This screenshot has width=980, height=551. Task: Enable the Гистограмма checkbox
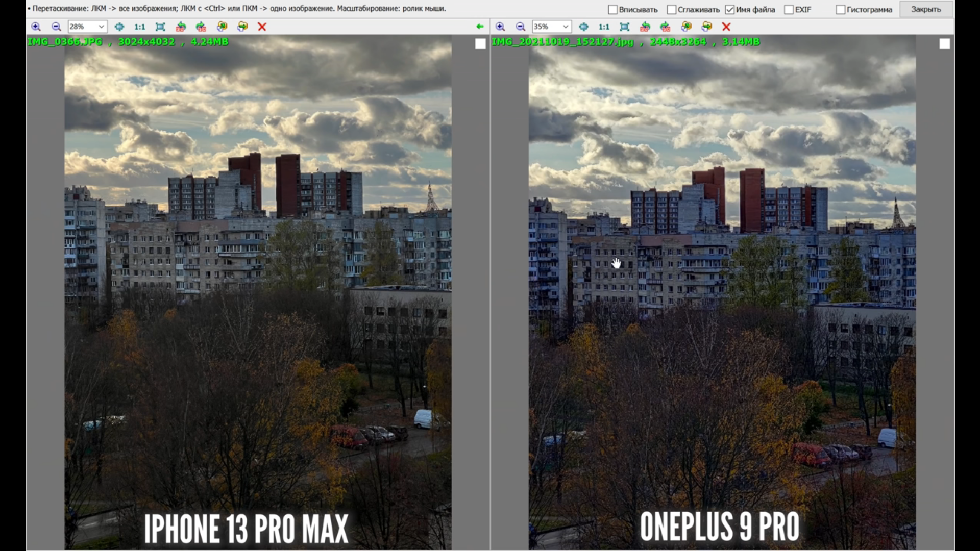tap(841, 10)
